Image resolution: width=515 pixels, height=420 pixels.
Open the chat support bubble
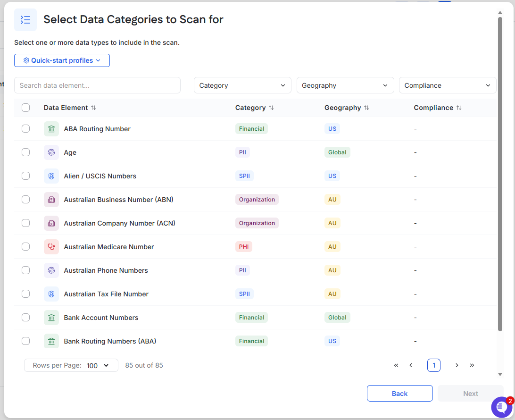pyautogui.click(x=501, y=407)
